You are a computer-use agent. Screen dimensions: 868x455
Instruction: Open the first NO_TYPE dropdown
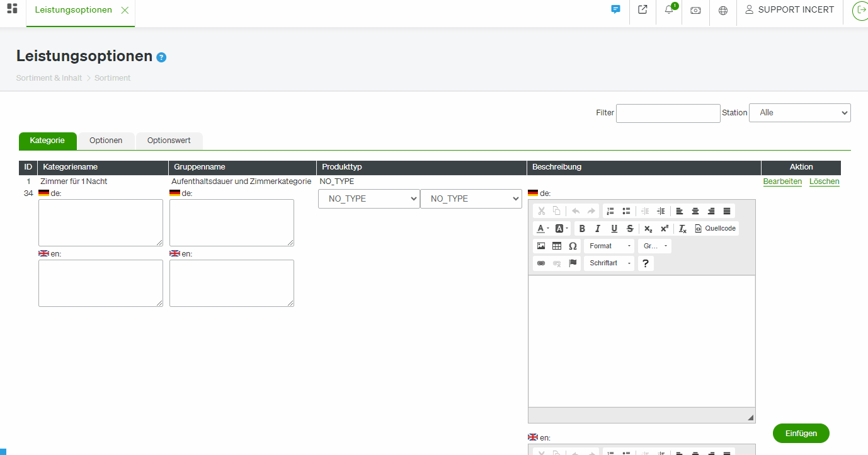tap(369, 199)
